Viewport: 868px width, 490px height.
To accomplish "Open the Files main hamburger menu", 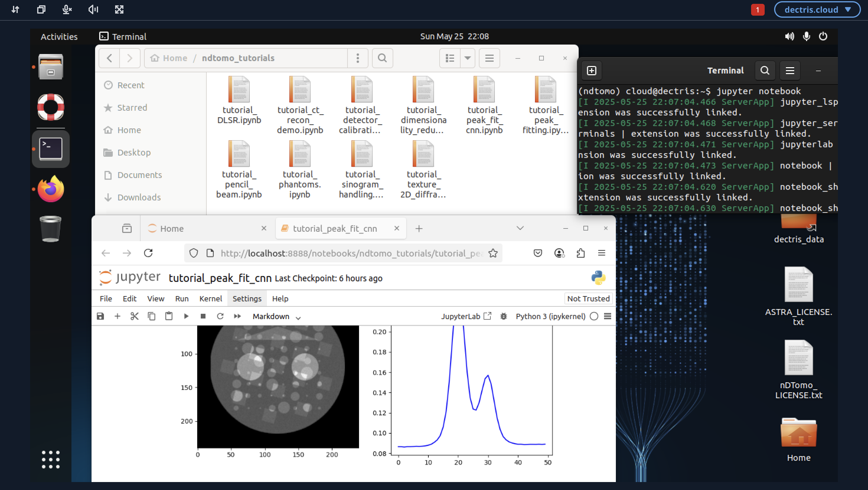I will click(489, 58).
